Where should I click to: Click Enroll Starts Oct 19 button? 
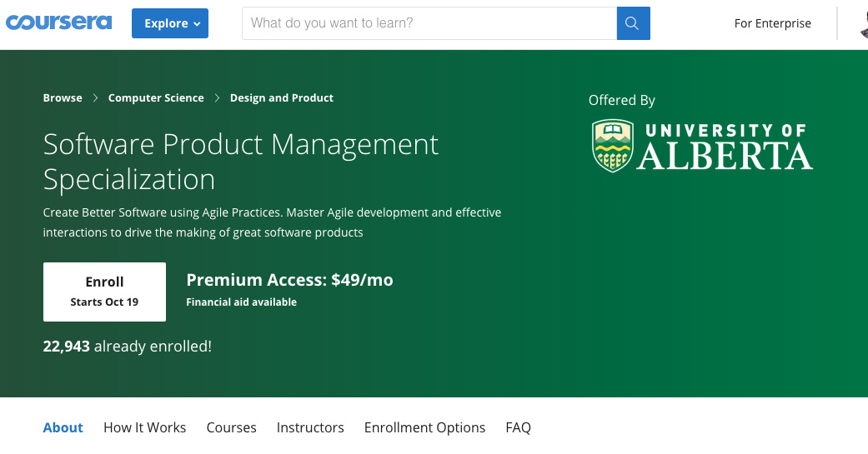[x=104, y=292]
